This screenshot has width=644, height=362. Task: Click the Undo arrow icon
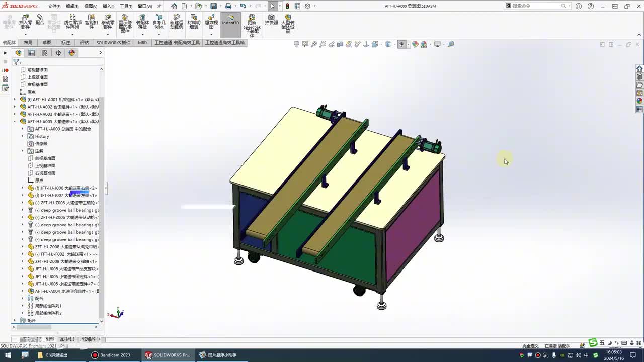click(243, 6)
